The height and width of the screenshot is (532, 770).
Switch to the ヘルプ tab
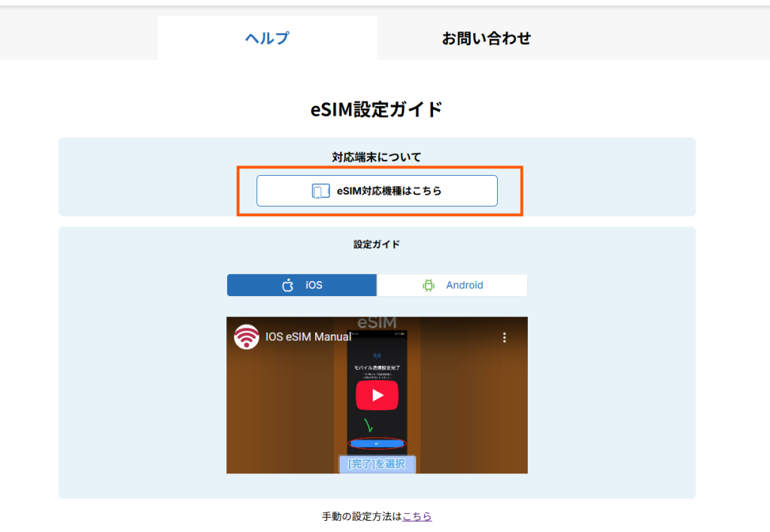pyautogui.click(x=267, y=38)
